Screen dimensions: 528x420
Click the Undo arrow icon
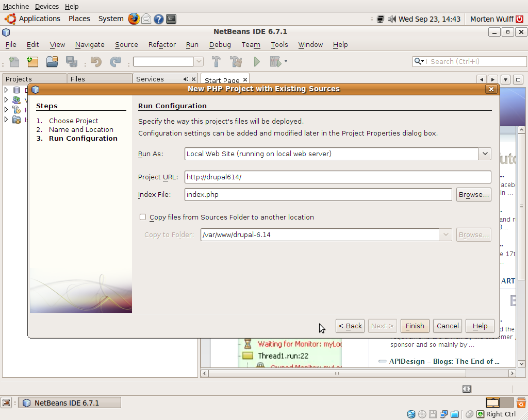[96, 62]
